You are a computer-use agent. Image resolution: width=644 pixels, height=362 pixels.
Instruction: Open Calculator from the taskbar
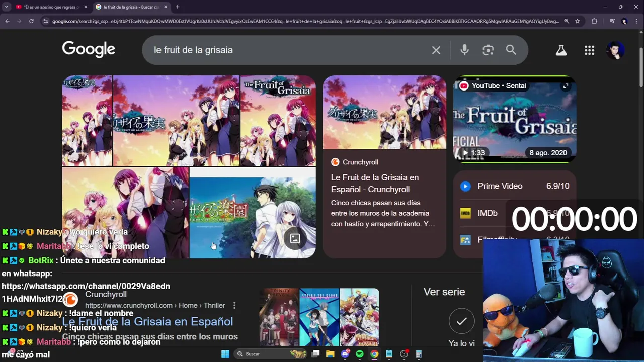click(419, 354)
